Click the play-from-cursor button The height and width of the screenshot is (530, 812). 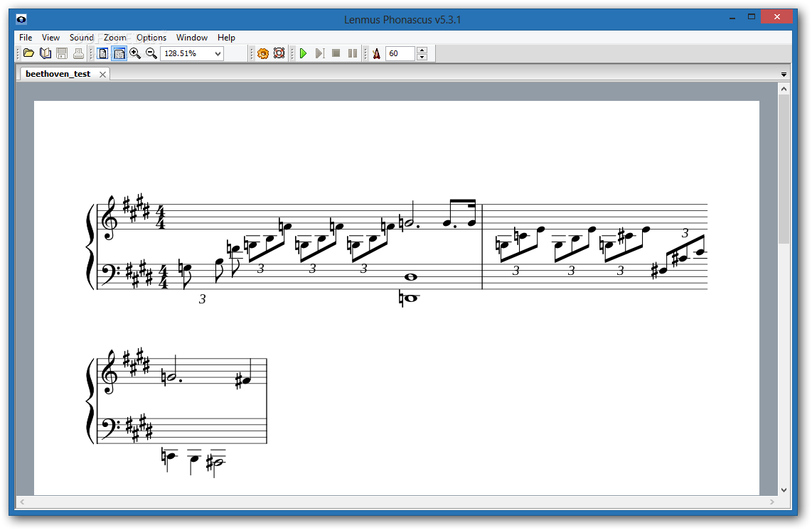320,53
